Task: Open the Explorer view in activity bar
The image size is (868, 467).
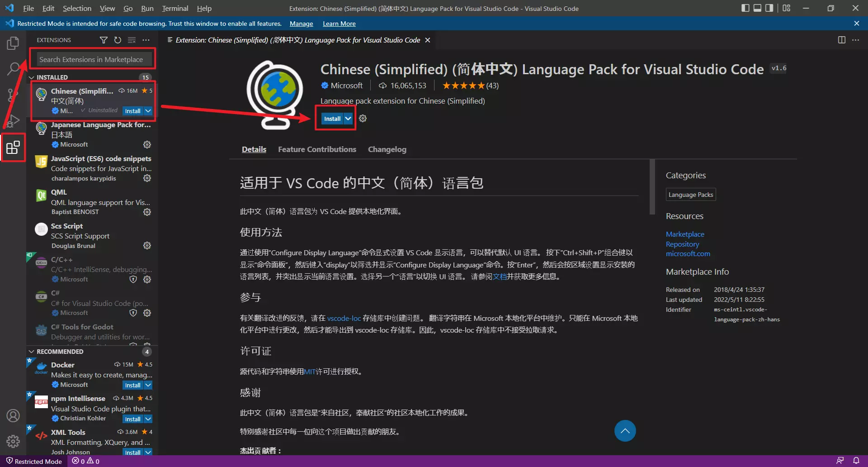Action: tap(13, 43)
